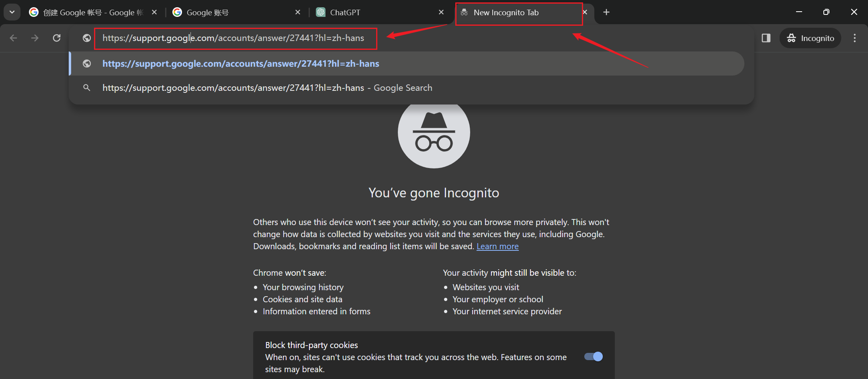Click the Incognito profile button

coord(810,38)
